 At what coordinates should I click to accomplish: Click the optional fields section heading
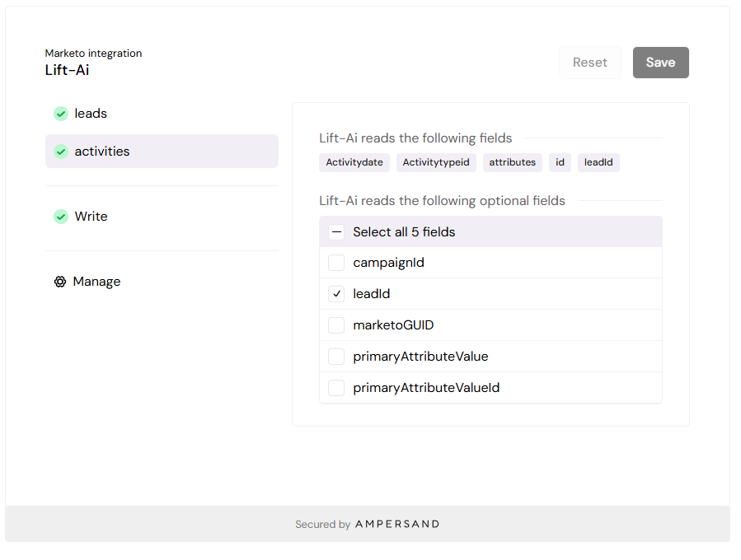click(x=442, y=201)
